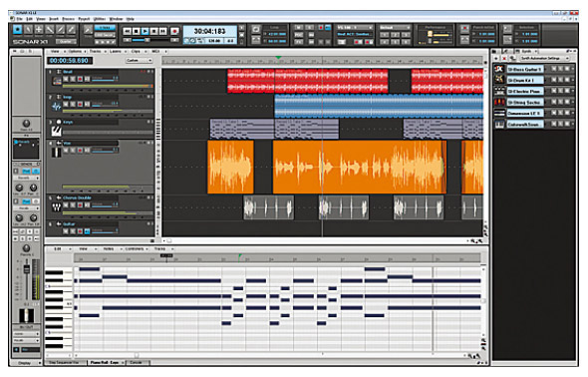Solo the Beat track
Image resolution: width=588 pixels, height=377 pixels.
pos(73,79)
